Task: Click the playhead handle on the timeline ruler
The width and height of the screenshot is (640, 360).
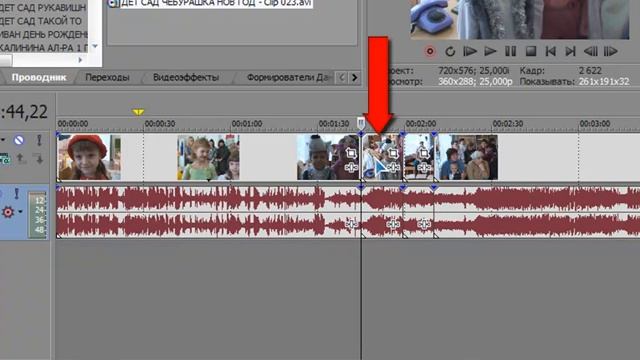Action: click(x=361, y=122)
